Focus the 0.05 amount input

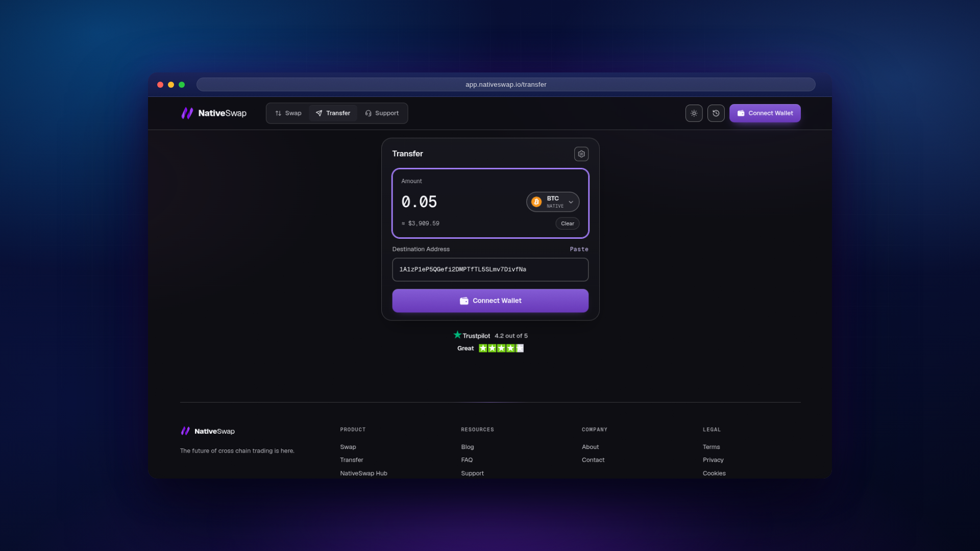coord(419,202)
